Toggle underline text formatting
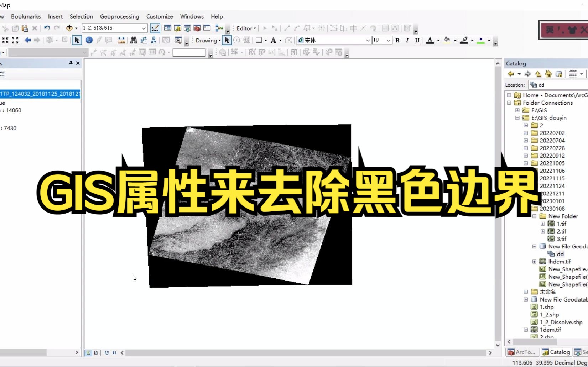The width and height of the screenshot is (588, 367). pyautogui.click(x=417, y=41)
